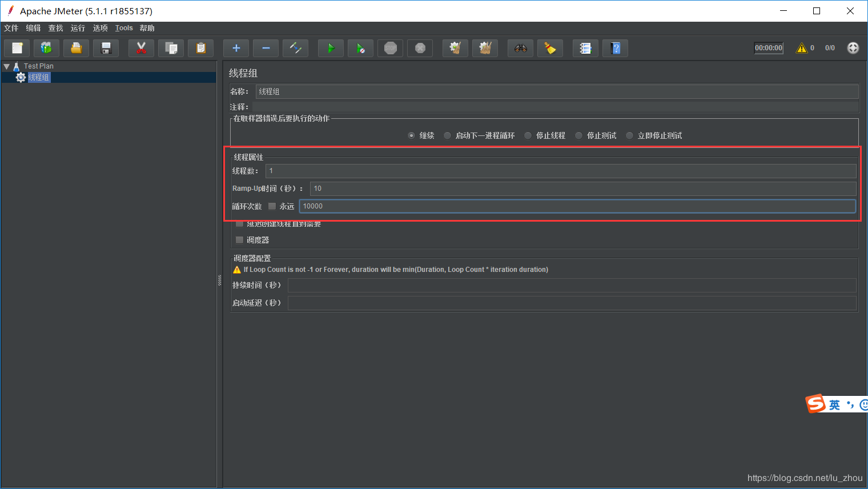Collapse all tree nodes with minus icon

pos(266,48)
